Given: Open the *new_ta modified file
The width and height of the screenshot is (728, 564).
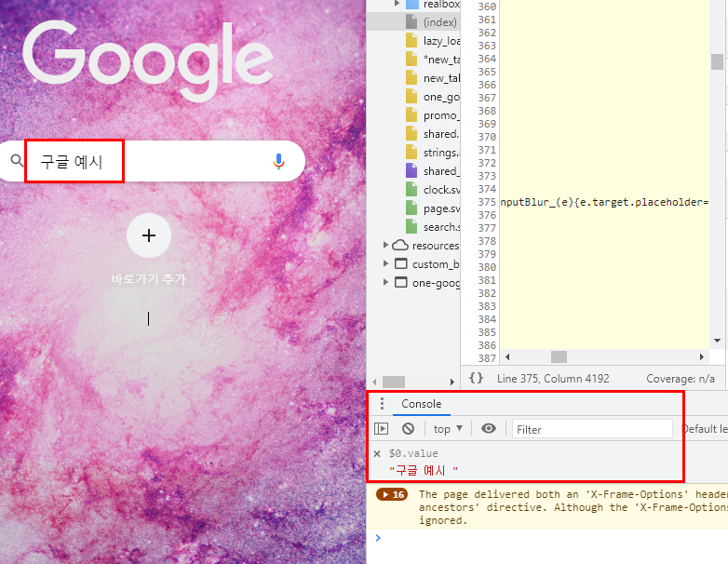Looking at the screenshot, I should pyautogui.click(x=441, y=60).
